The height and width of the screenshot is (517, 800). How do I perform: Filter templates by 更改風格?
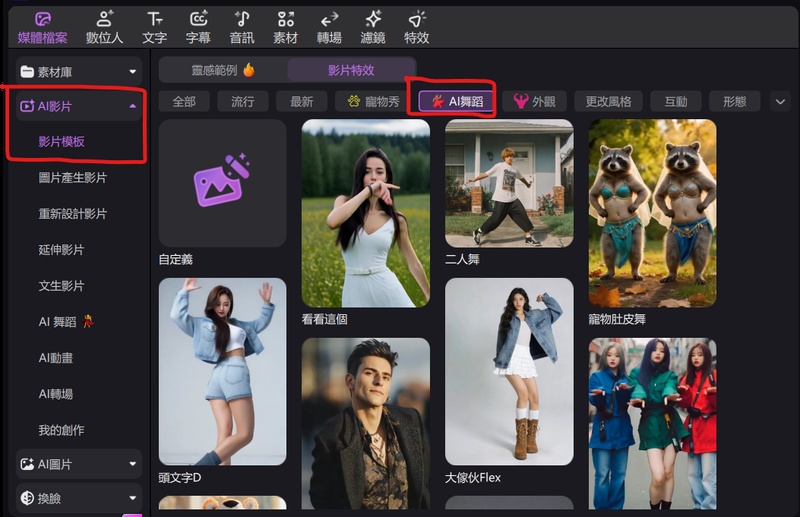click(x=609, y=102)
